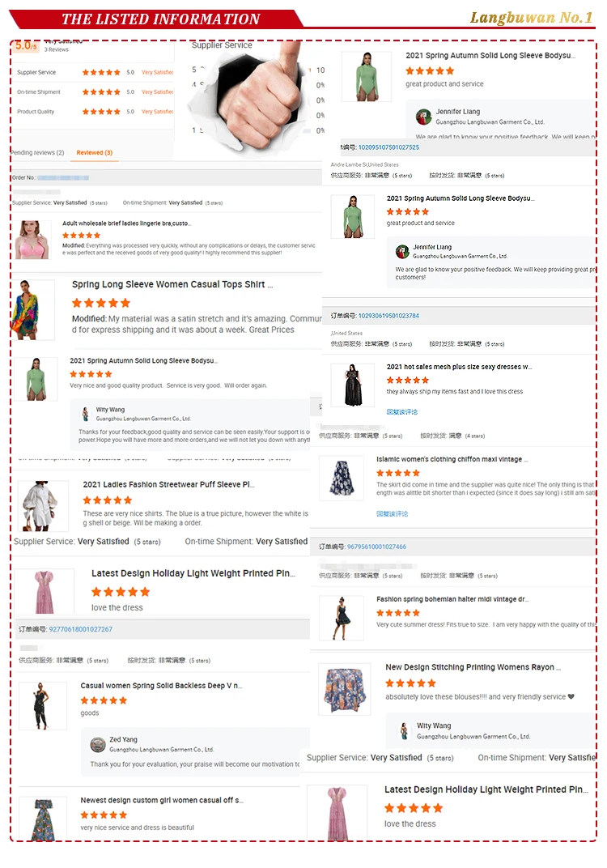The height and width of the screenshot is (868, 607).
Task: Open the pink lingerie bra product thumbnail
Action: 32,240
